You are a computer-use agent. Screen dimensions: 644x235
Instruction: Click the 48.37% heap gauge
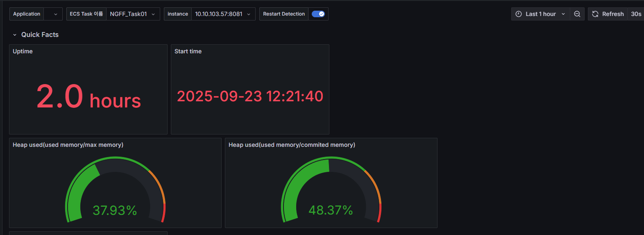[331, 193]
